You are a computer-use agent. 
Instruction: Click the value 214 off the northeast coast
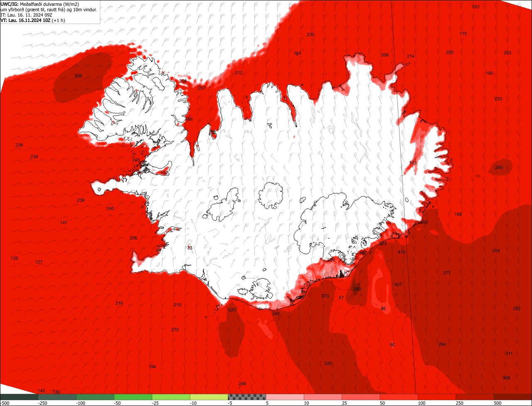411,56
